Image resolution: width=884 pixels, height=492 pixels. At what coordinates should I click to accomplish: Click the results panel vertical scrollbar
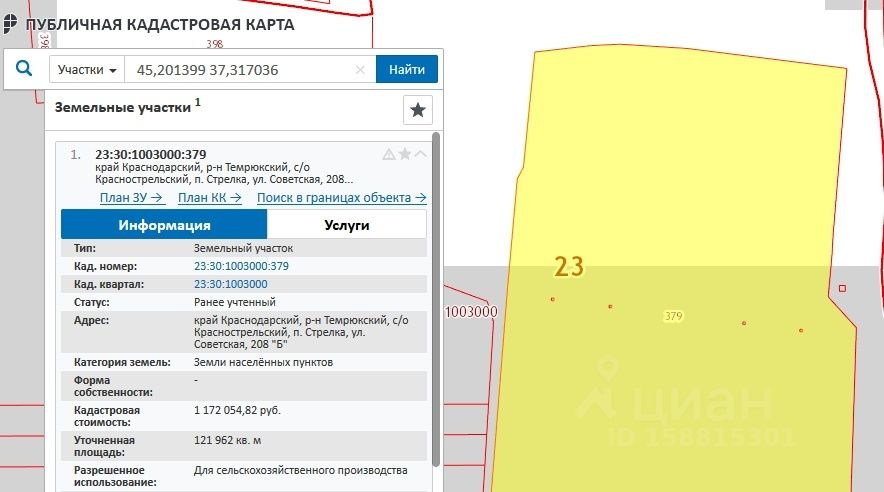pyautogui.click(x=435, y=300)
